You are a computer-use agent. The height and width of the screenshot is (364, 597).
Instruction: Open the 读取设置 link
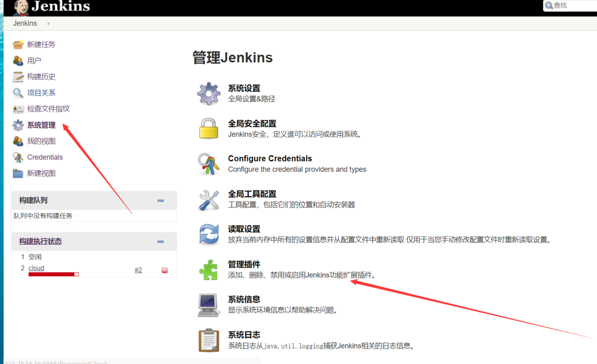click(x=244, y=229)
